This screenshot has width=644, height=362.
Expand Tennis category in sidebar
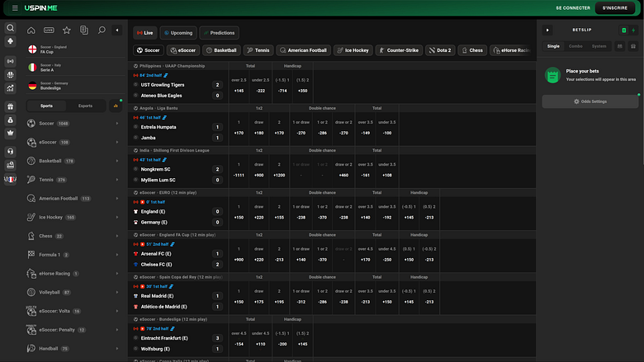74,180
